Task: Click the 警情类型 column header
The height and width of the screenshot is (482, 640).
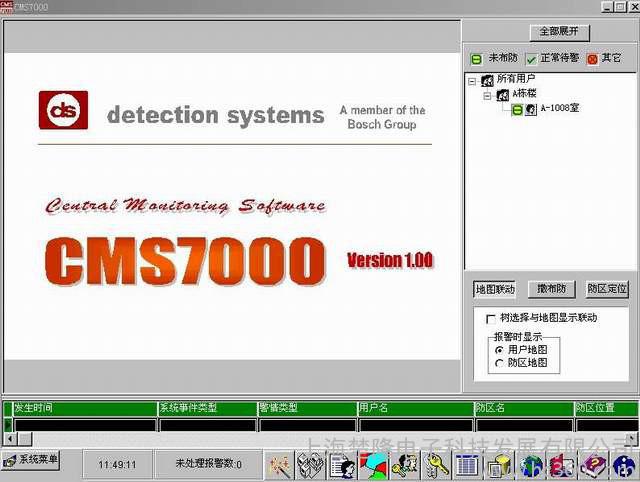Action: coord(308,408)
